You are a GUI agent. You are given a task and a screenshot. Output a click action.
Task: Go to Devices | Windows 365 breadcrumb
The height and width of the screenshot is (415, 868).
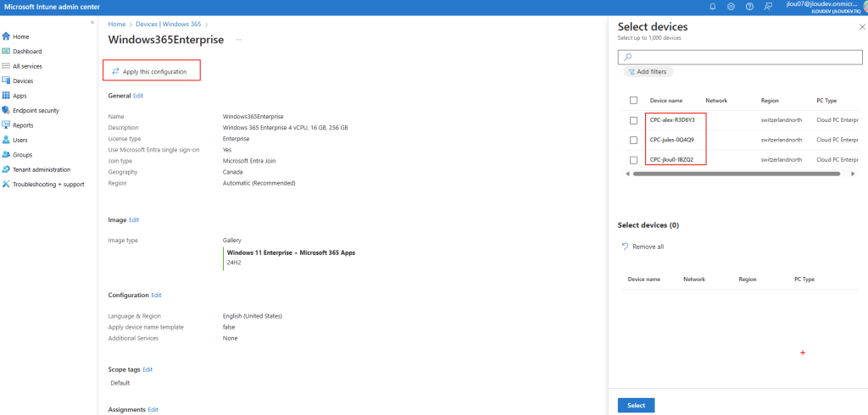coord(169,25)
